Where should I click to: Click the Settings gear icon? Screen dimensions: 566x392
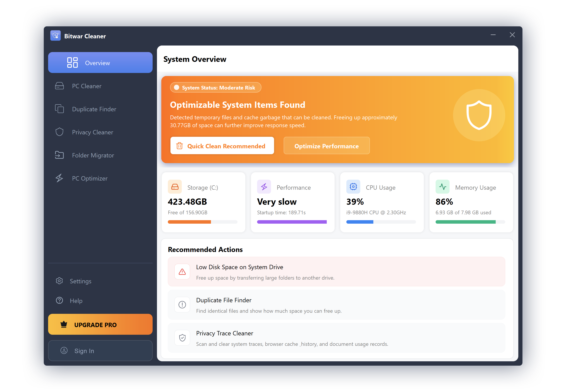pyautogui.click(x=59, y=281)
